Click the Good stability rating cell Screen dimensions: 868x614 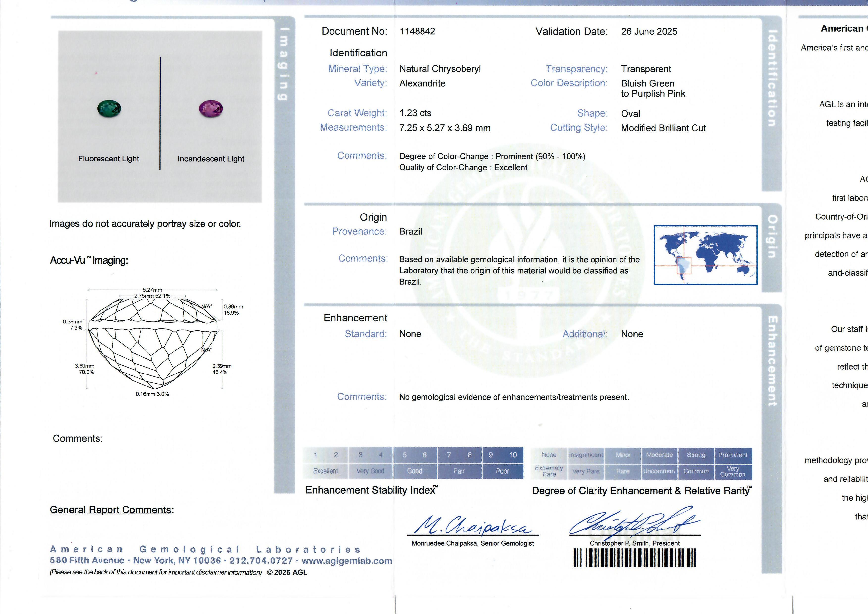pyautogui.click(x=415, y=471)
